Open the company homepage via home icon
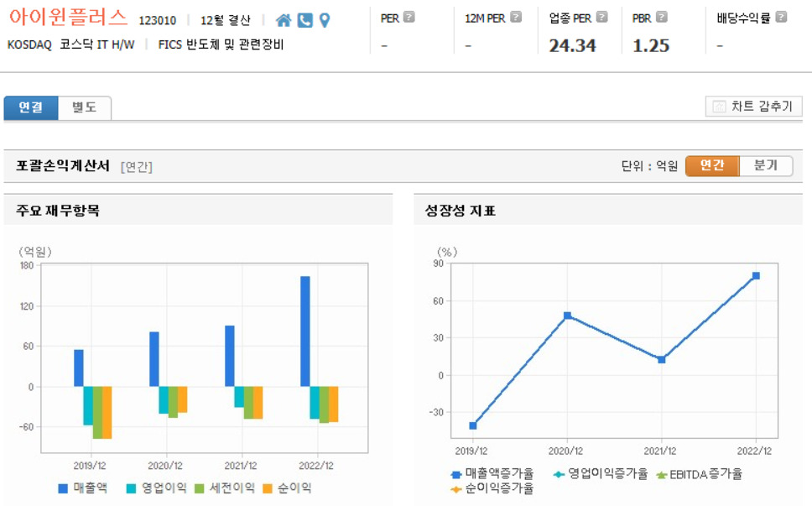 click(284, 20)
